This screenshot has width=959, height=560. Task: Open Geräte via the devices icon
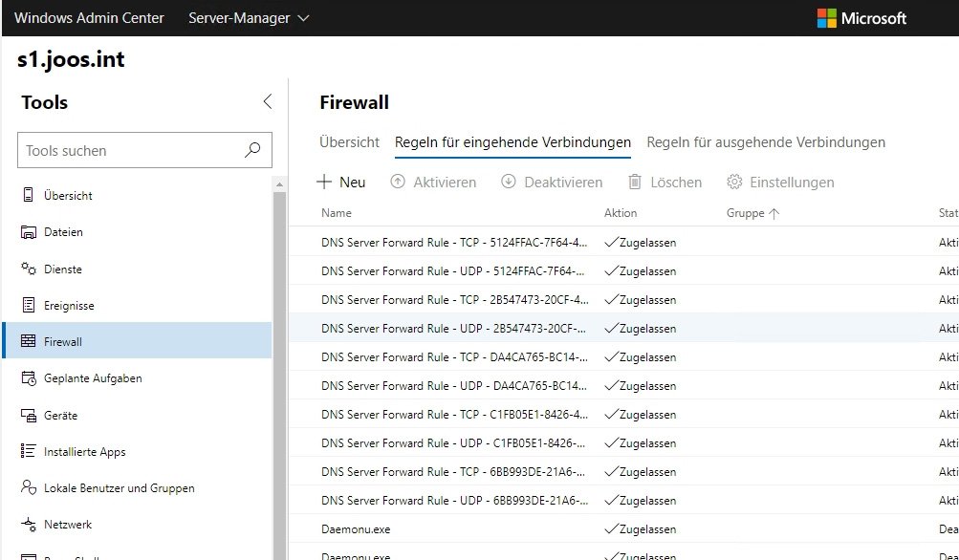point(31,415)
